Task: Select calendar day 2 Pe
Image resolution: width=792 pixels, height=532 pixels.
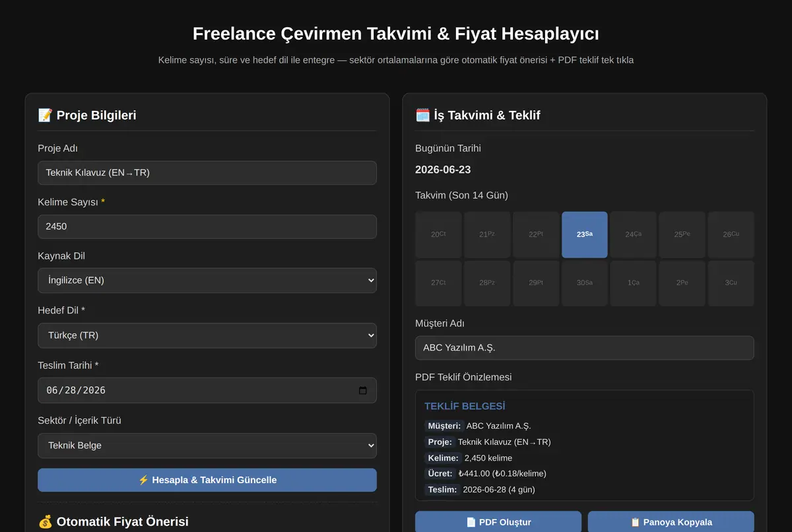Action: [x=682, y=283]
